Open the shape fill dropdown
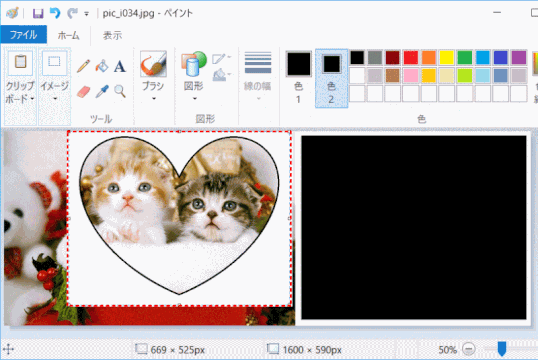 221,75
